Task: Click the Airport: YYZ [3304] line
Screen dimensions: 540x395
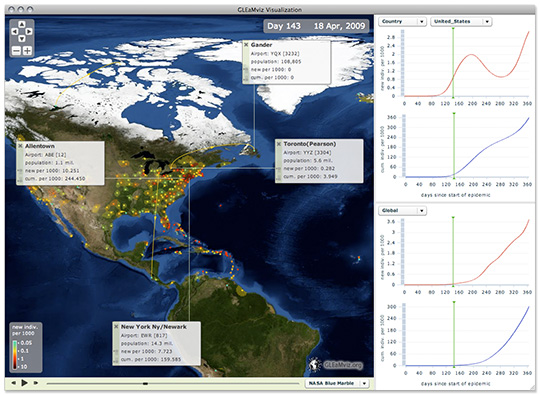Action: point(307,153)
